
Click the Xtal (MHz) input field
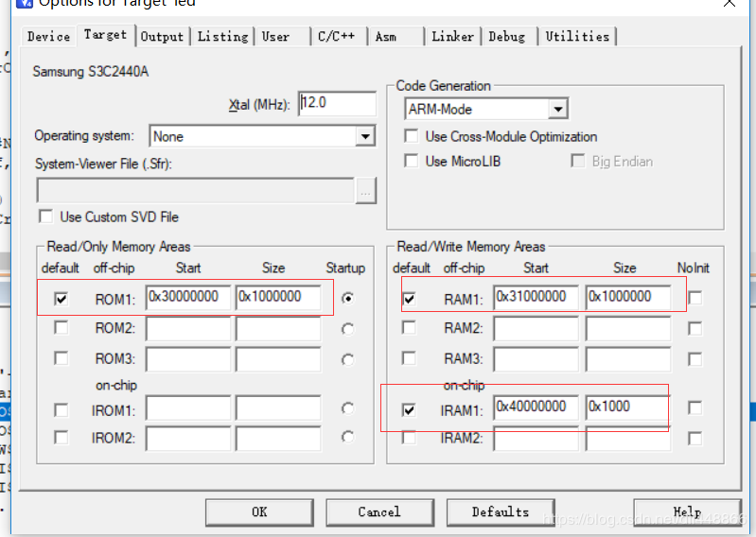coord(337,103)
